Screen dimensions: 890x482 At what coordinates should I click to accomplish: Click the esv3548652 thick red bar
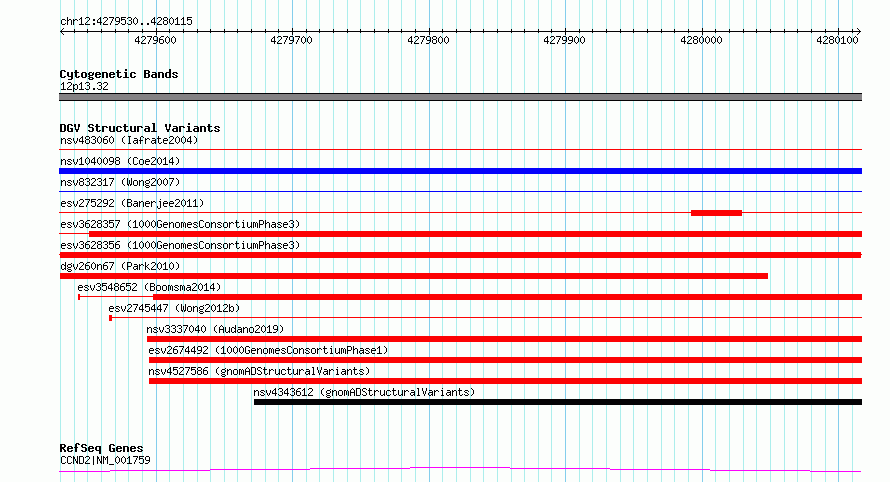click(507, 297)
